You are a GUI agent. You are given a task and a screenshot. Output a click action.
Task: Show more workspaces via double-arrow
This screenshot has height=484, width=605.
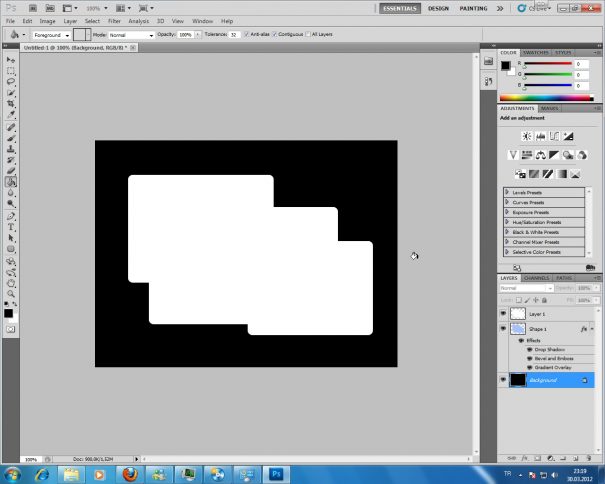coord(500,8)
